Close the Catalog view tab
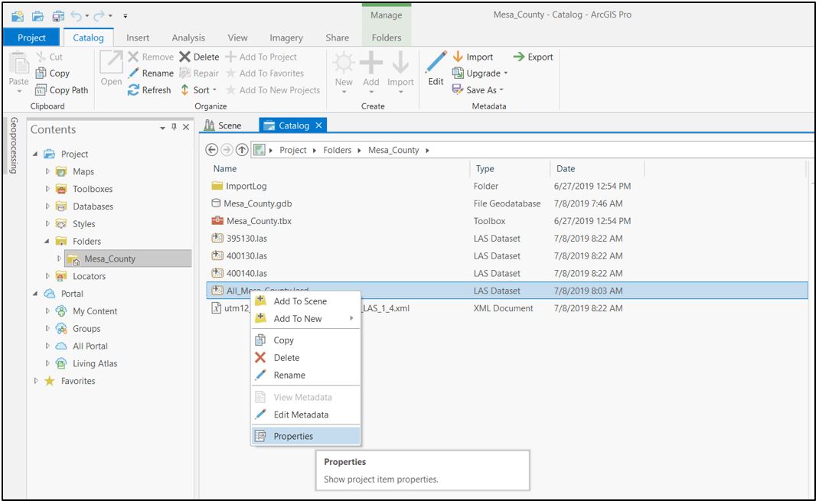819x504 pixels. point(319,125)
